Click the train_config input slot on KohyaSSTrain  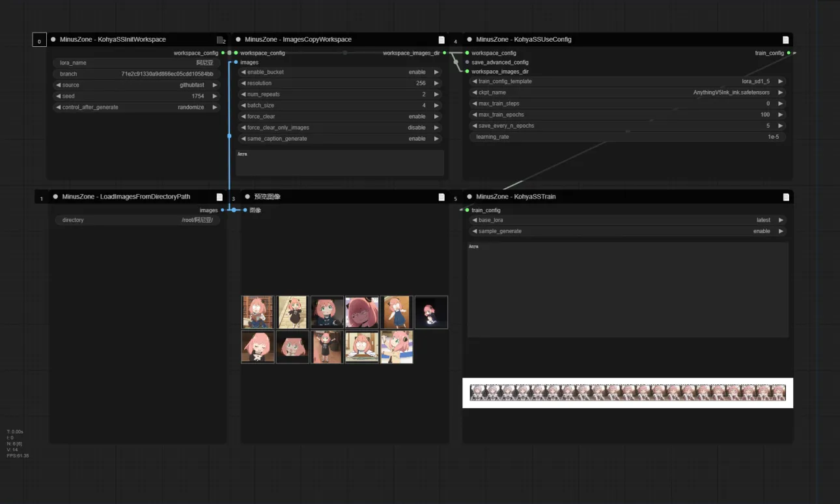coord(467,210)
